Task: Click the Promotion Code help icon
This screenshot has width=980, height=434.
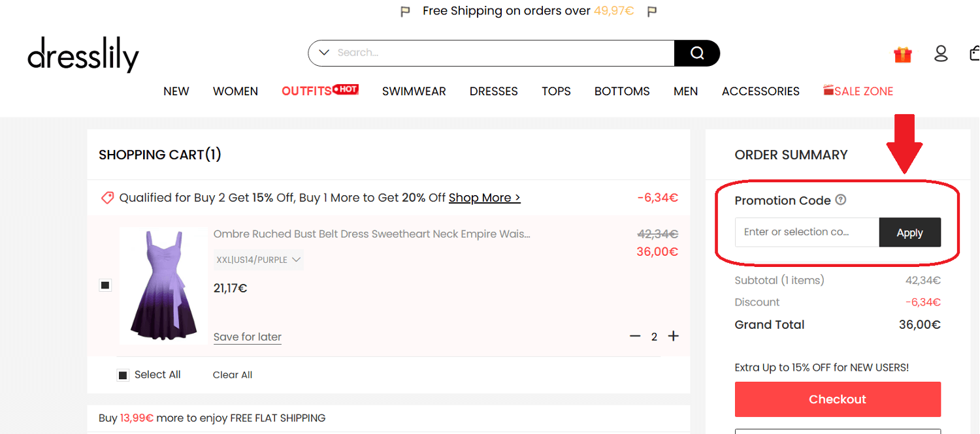Action: [x=841, y=200]
